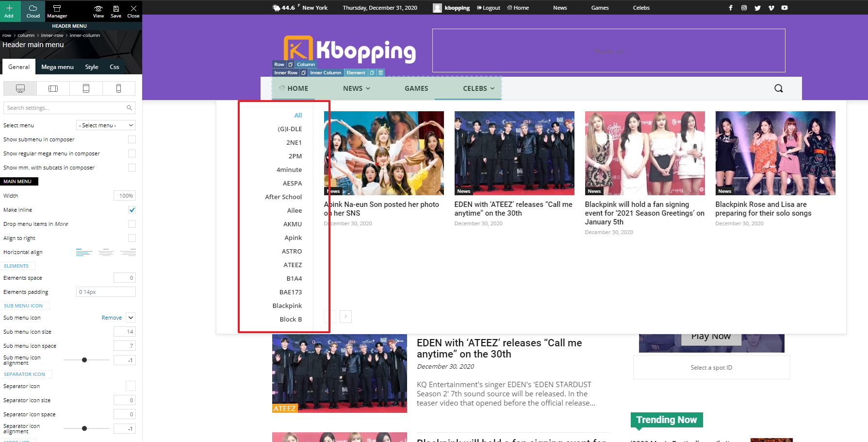Expand the CELEBS menu item
868x442 pixels.
pyautogui.click(x=479, y=88)
